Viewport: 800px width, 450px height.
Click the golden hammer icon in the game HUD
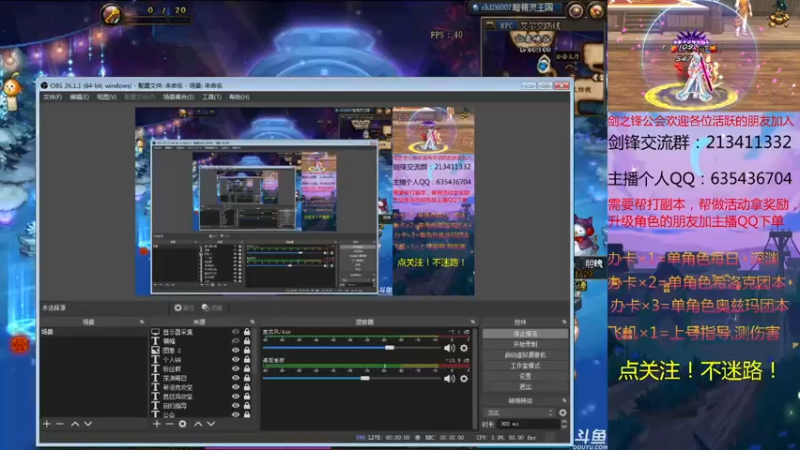pyautogui.click(x=111, y=14)
